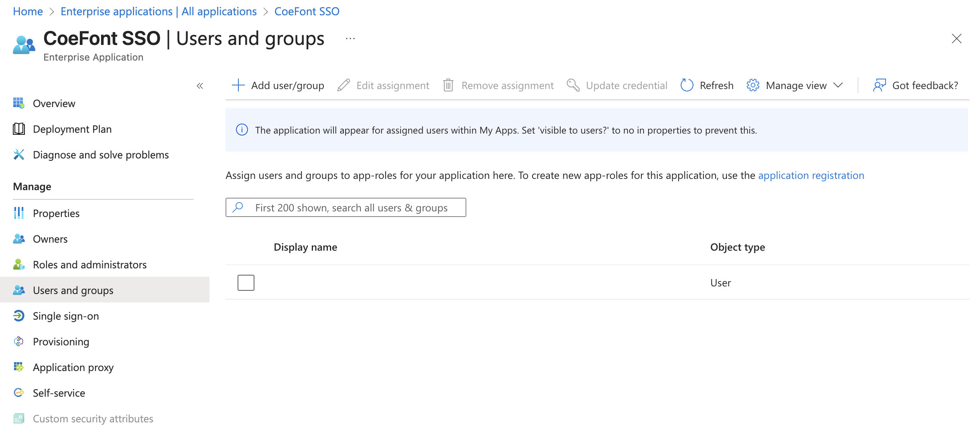
Task: Click the trash Remove assignment icon
Action: point(448,85)
